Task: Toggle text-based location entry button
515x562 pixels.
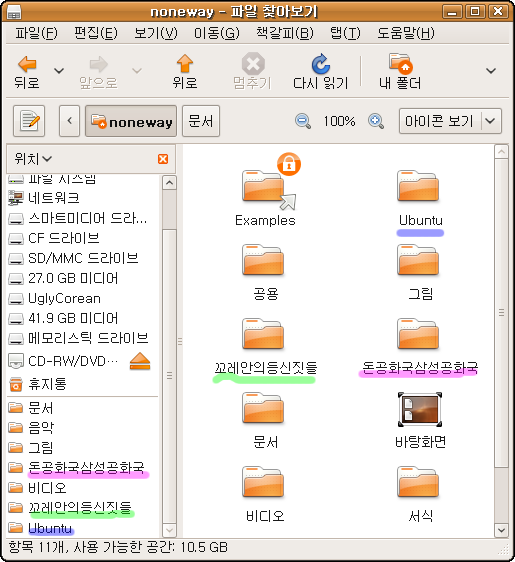Action: click(x=29, y=121)
